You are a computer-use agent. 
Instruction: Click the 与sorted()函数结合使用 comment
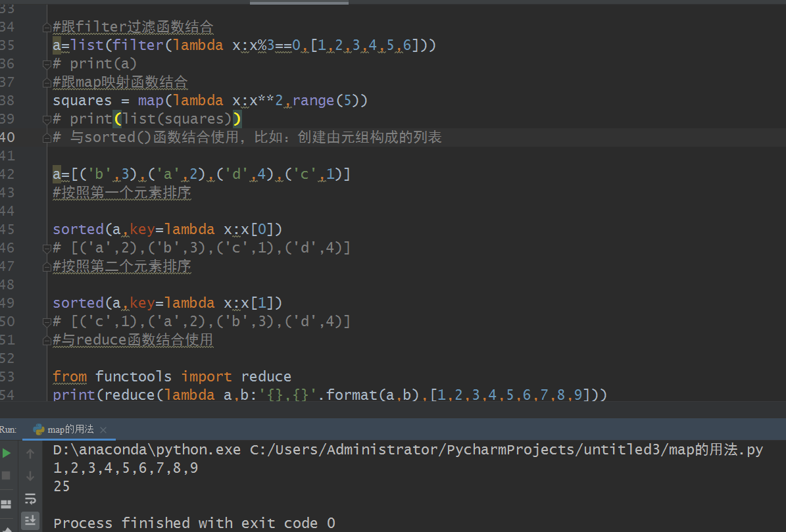point(247,137)
